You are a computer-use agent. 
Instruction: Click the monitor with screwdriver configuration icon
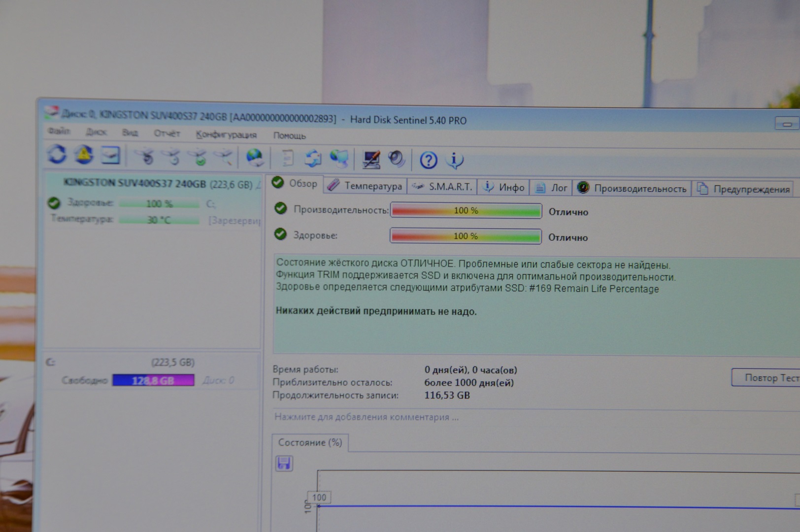click(x=370, y=159)
